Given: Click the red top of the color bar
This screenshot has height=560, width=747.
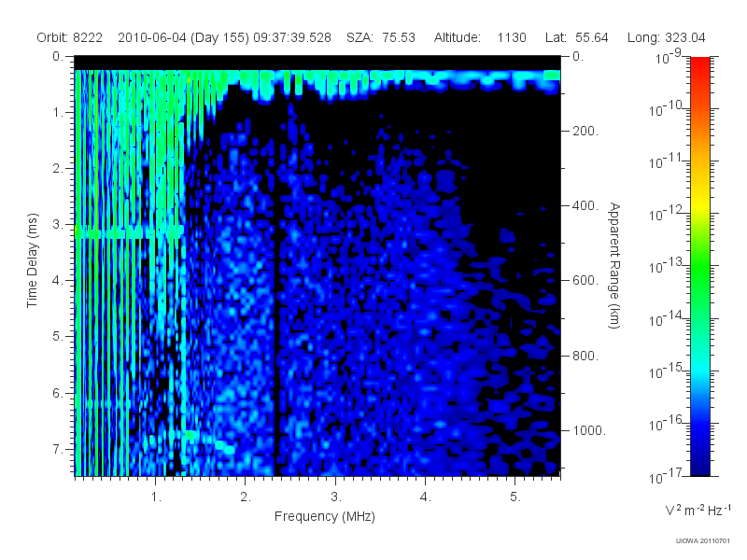Looking at the screenshot, I should tap(699, 64).
